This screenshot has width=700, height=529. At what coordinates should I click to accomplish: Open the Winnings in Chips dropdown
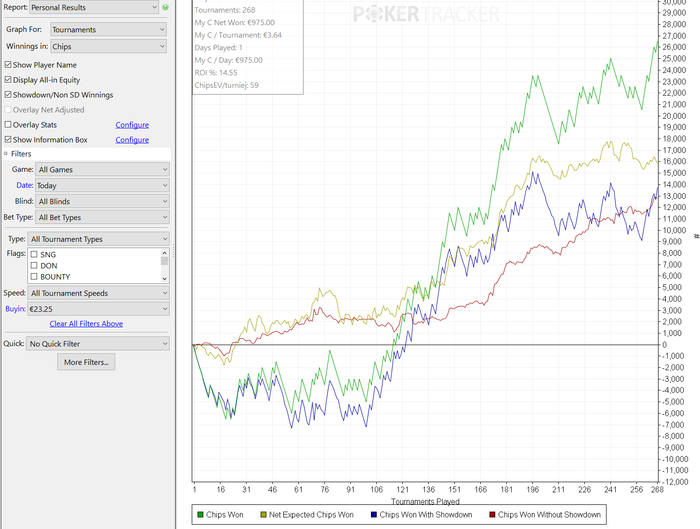(x=108, y=46)
